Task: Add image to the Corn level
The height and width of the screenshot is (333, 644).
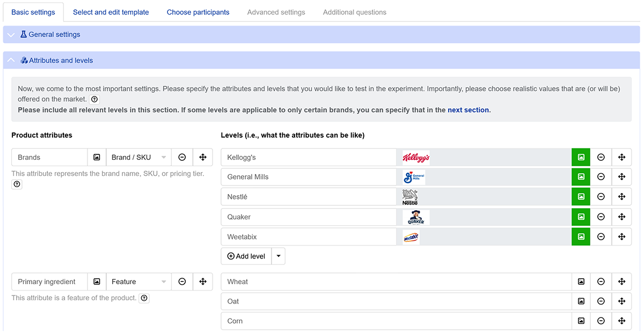Action: point(581,321)
